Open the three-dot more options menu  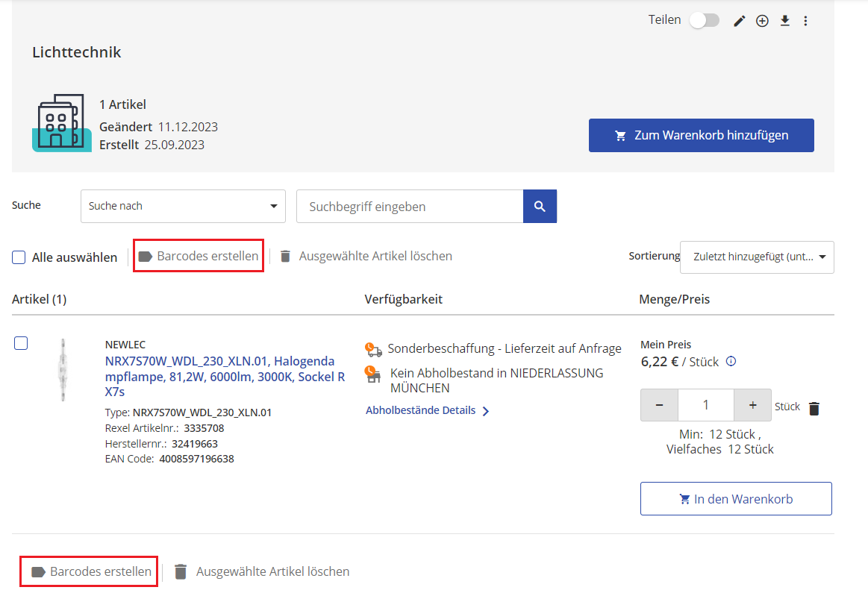[805, 21]
